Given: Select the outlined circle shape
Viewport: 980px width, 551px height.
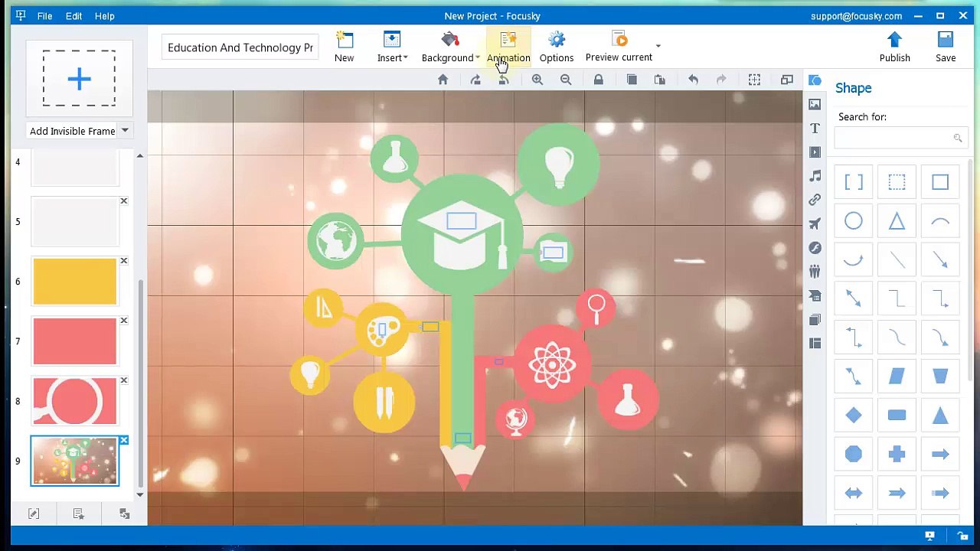Looking at the screenshot, I should [x=854, y=221].
